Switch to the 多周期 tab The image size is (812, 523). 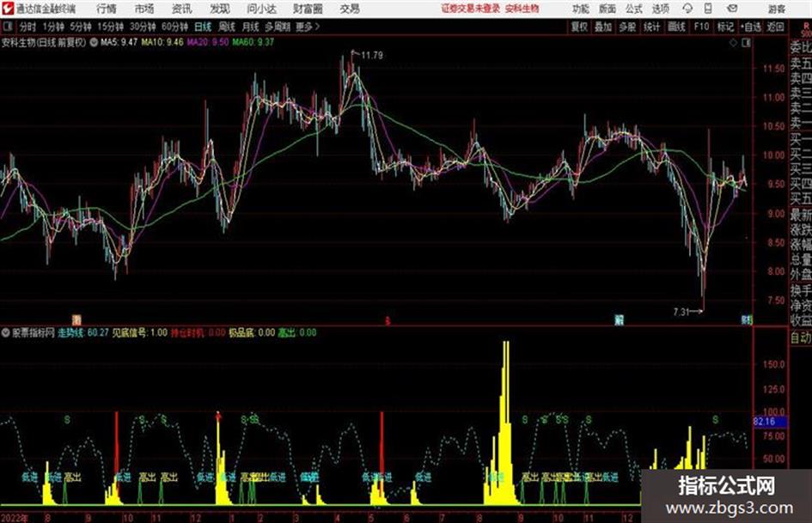[x=278, y=27]
